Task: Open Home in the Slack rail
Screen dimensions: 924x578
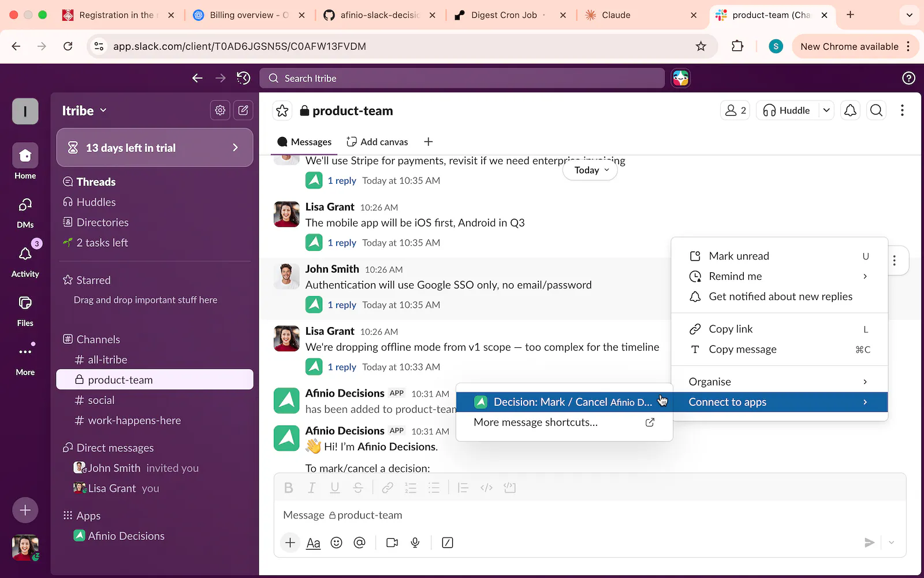Action: pos(25,161)
